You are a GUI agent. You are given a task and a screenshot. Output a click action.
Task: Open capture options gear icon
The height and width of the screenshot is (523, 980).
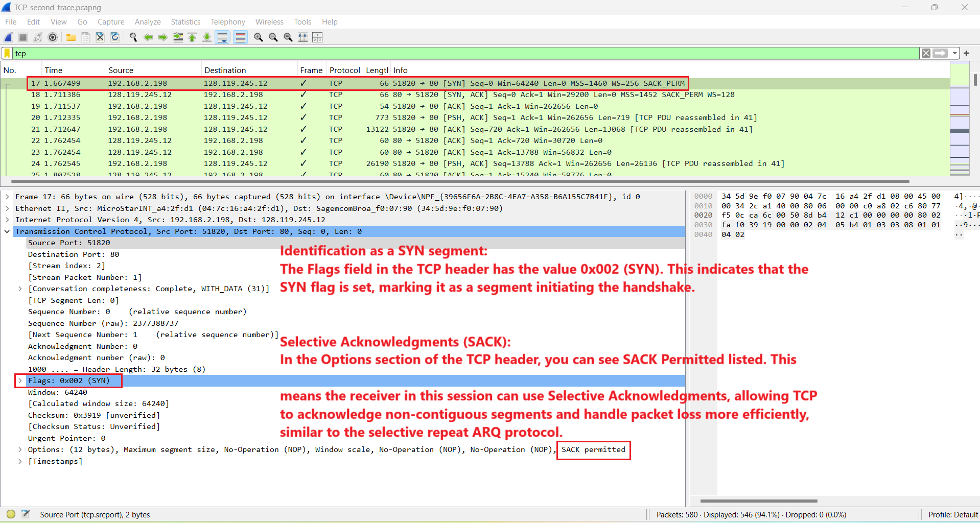pos(53,37)
